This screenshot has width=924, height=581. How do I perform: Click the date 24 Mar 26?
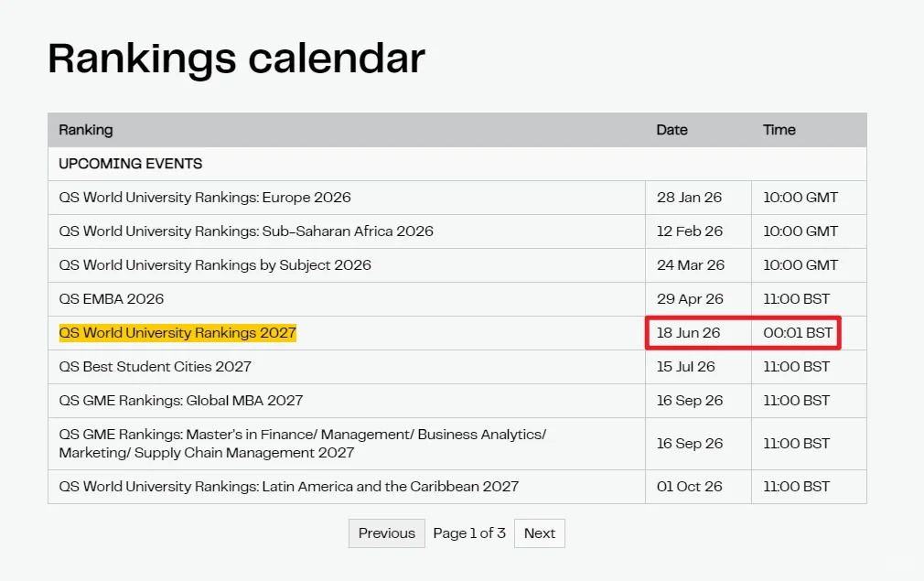691,265
